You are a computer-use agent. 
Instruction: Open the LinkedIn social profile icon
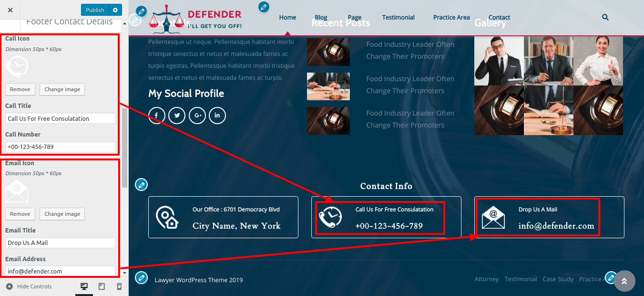(217, 116)
